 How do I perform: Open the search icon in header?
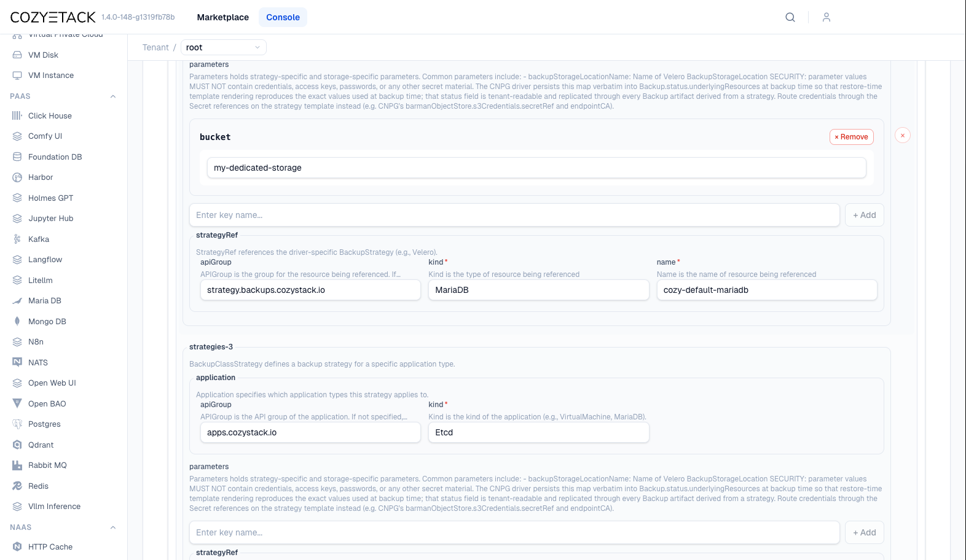pos(790,17)
